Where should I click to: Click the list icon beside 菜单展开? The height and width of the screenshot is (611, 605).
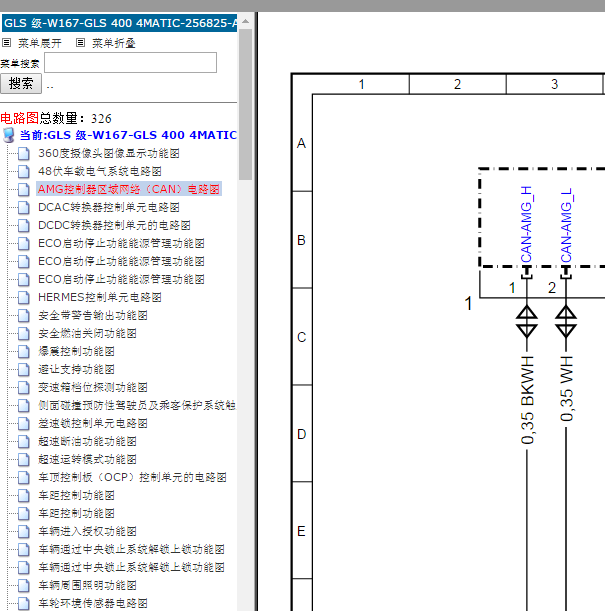6,42
